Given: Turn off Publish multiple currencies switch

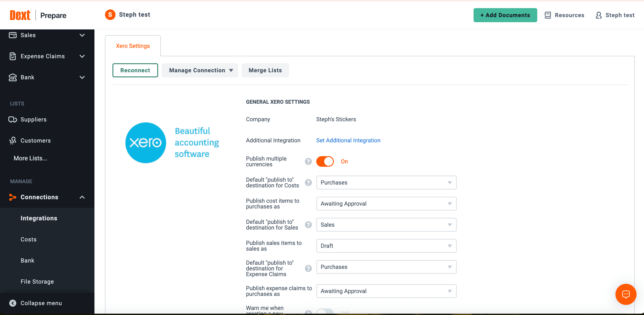Looking at the screenshot, I should (325, 161).
